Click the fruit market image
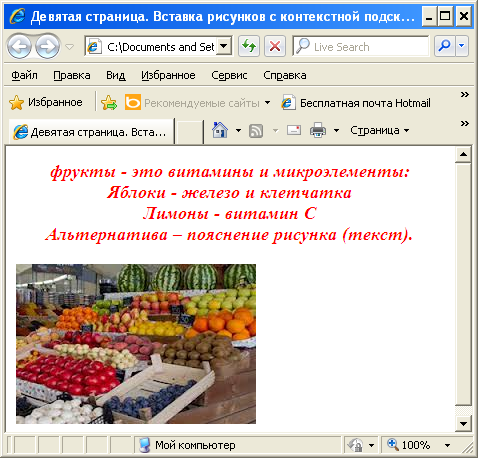 click(x=136, y=344)
